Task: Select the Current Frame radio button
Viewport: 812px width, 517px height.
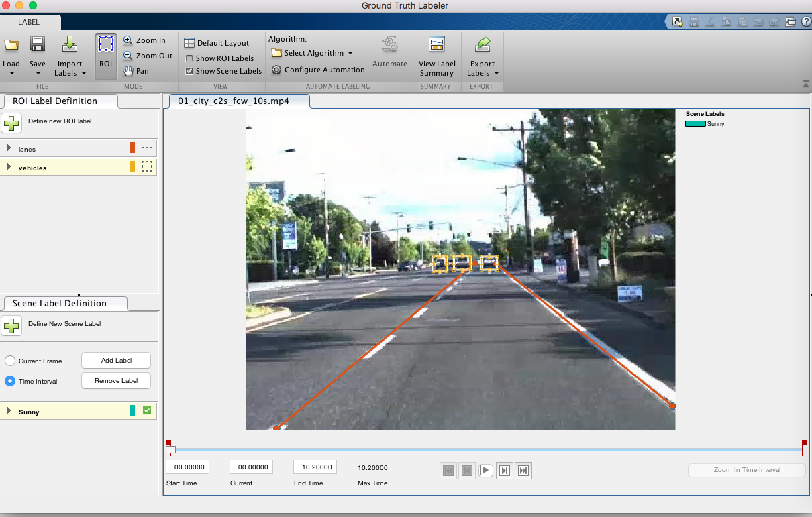Action: click(x=10, y=361)
